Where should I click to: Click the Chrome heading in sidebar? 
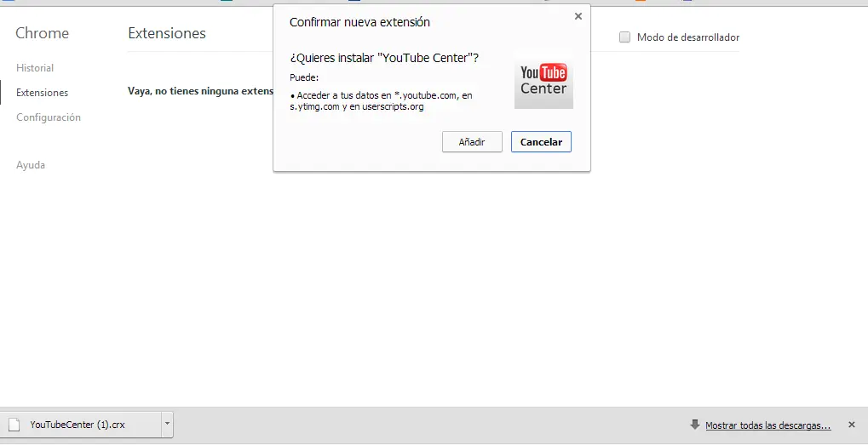click(42, 33)
